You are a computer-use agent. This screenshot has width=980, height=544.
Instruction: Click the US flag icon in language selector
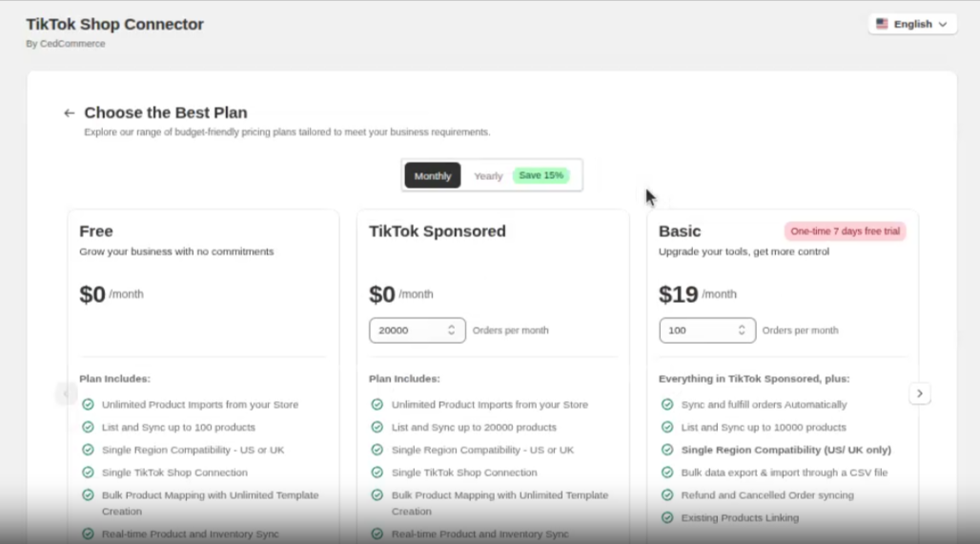(x=882, y=24)
